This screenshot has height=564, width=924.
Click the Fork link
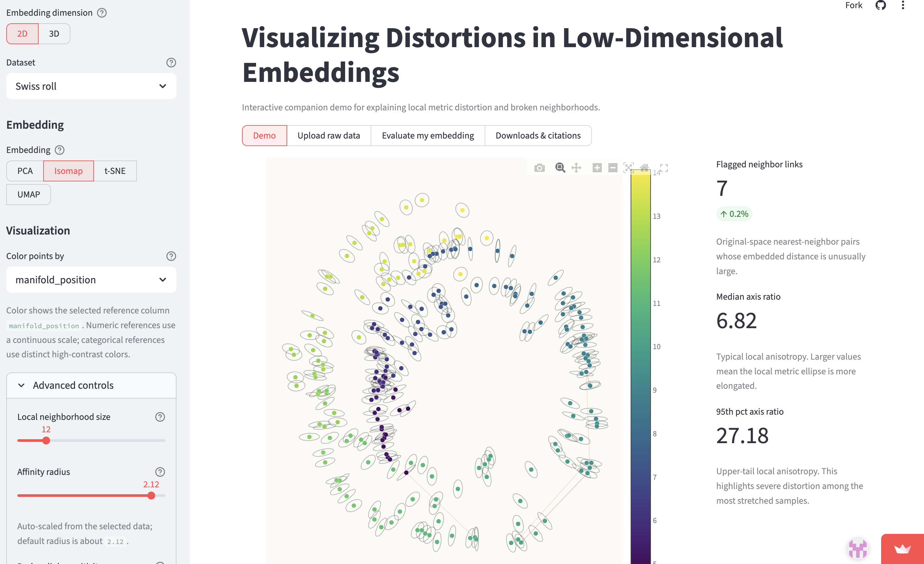tap(854, 5)
